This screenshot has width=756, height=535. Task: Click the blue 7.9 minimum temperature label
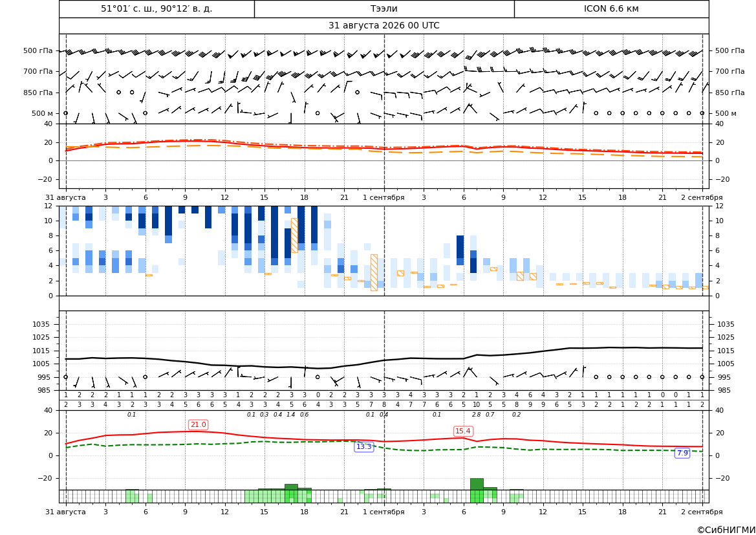[682, 453]
